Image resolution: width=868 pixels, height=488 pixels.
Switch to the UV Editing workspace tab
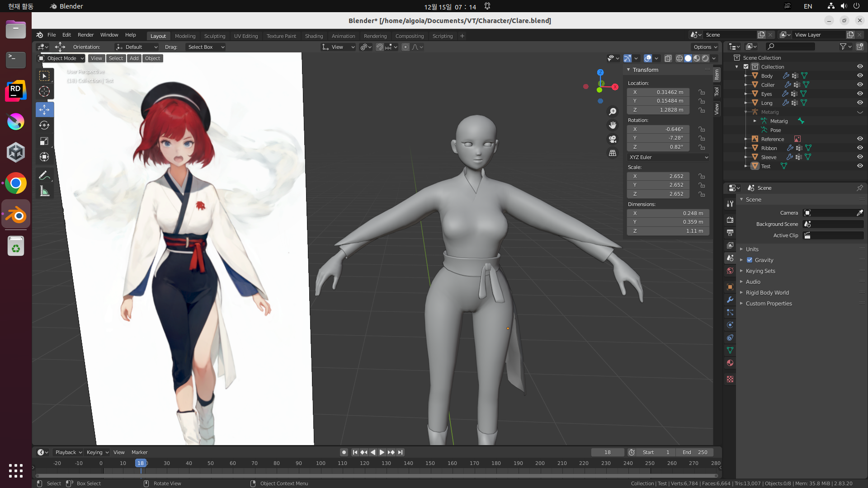(x=246, y=36)
